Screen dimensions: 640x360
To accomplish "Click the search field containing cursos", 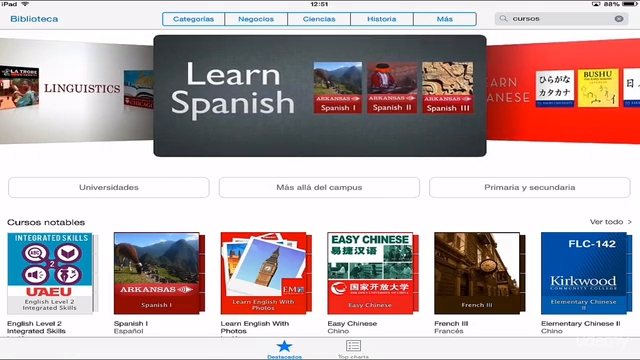I will tap(561, 19).
